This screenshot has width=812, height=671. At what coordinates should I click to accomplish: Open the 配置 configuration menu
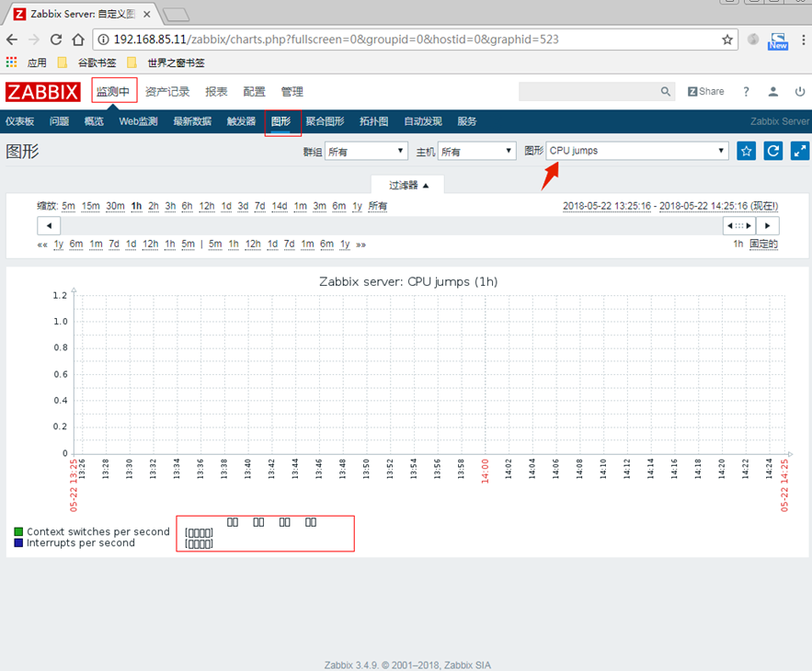click(x=255, y=92)
